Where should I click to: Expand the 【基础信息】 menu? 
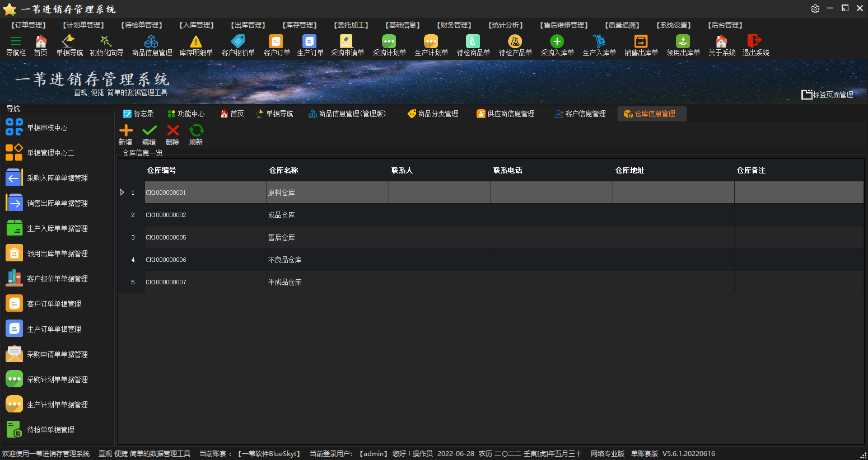coord(402,25)
